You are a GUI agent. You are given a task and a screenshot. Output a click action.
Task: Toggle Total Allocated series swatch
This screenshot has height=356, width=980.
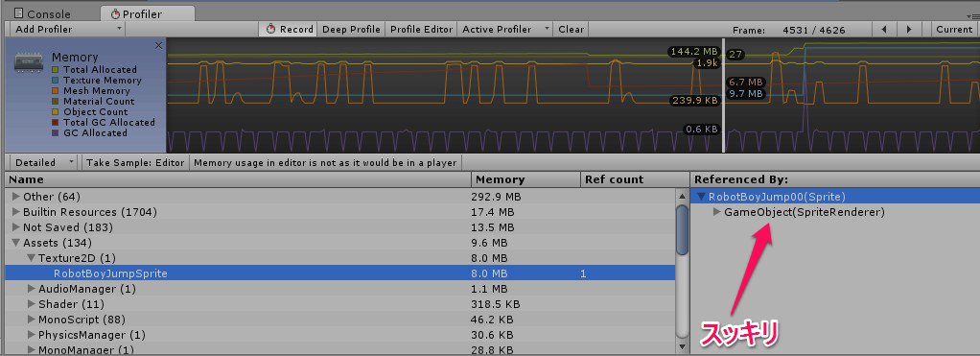coord(55,70)
